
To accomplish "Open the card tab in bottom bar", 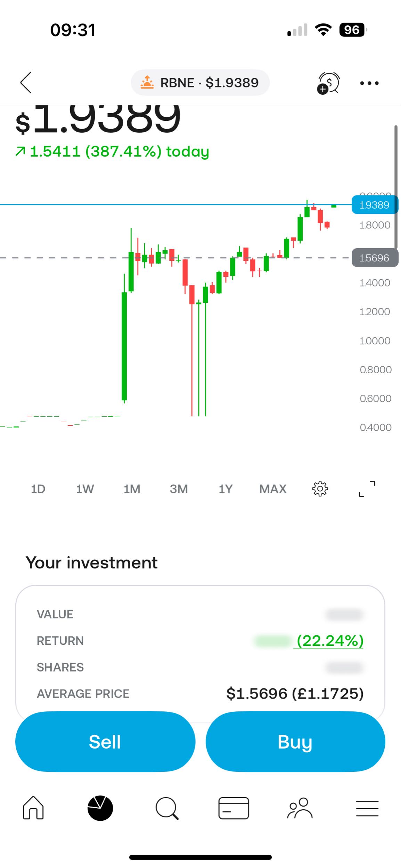I will pyautogui.click(x=234, y=808).
